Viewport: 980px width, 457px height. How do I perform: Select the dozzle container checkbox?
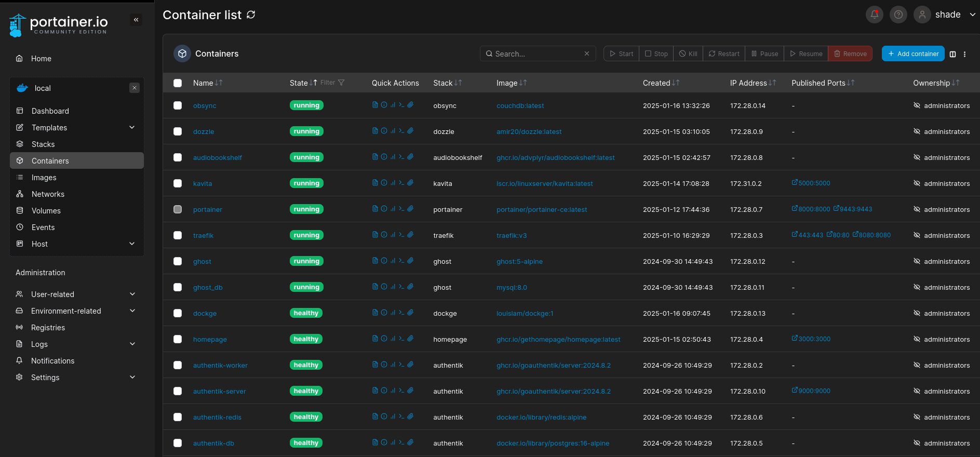(178, 131)
